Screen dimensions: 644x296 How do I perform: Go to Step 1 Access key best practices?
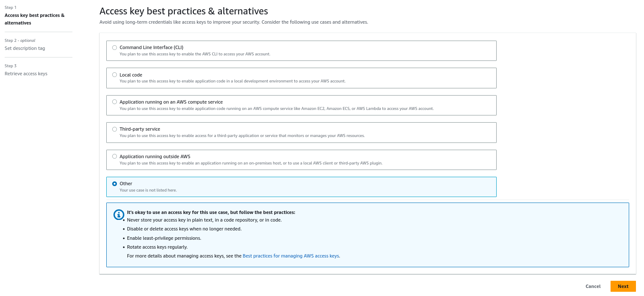[x=34, y=19]
